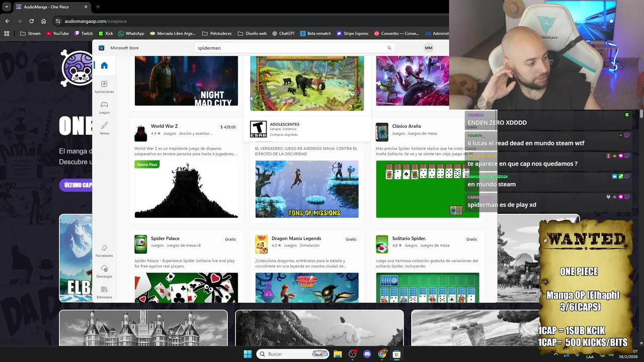Image resolution: width=644 pixels, height=362 pixels.
Task: Open the WhatsApp bookmark
Action: (x=131, y=34)
